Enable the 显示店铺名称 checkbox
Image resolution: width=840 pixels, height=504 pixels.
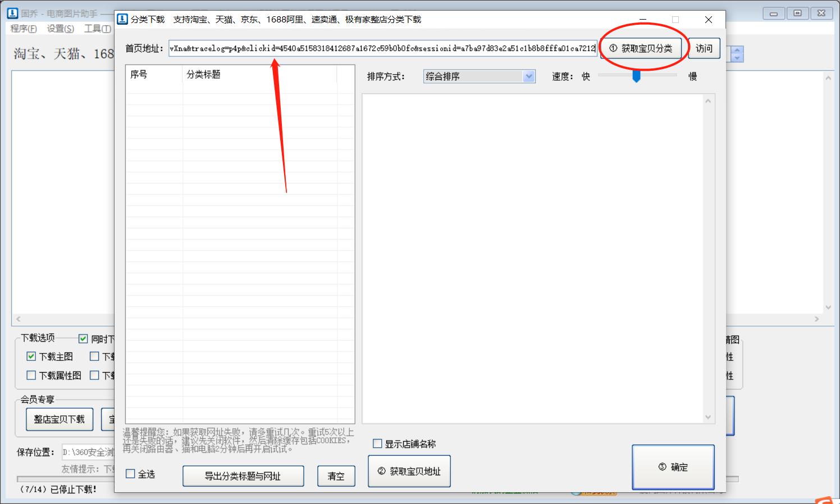pos(377,443)
